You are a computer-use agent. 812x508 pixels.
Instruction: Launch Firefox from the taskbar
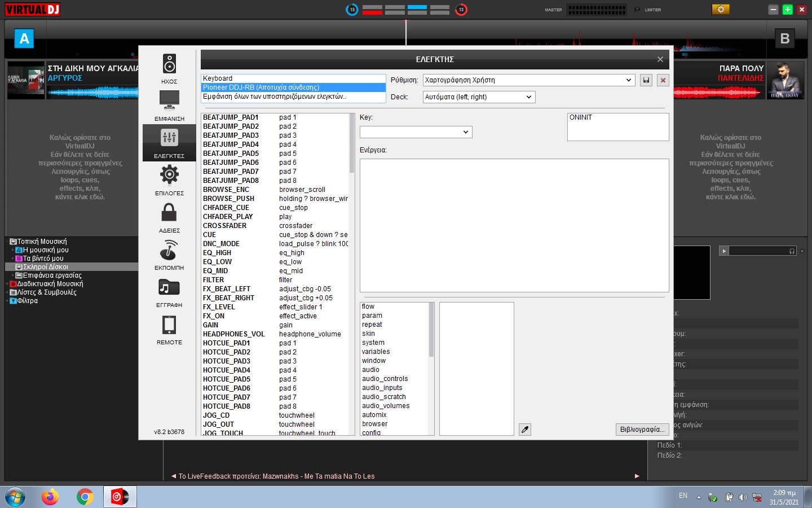pos(50,497)
